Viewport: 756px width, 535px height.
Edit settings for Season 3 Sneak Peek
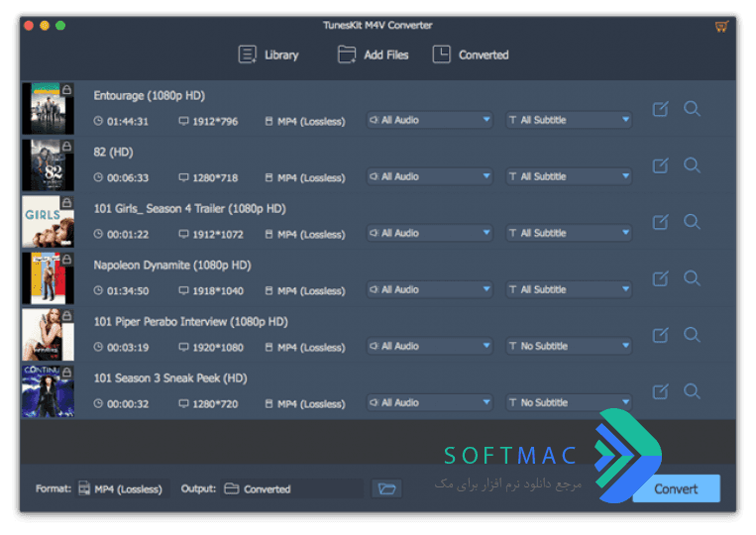(660, 391)
